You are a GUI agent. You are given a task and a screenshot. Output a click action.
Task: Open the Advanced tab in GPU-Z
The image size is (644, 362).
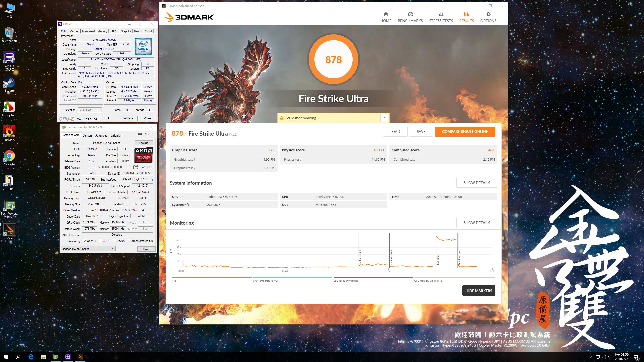click(x=101, y=135)
